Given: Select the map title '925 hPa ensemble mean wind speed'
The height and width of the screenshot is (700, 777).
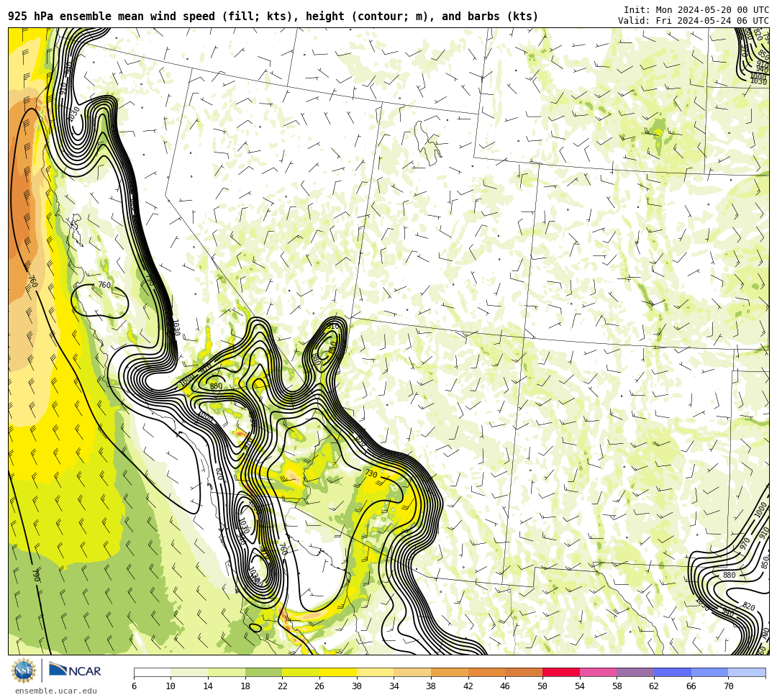Looking at the screenshot, I should click(x=112, y=17).
